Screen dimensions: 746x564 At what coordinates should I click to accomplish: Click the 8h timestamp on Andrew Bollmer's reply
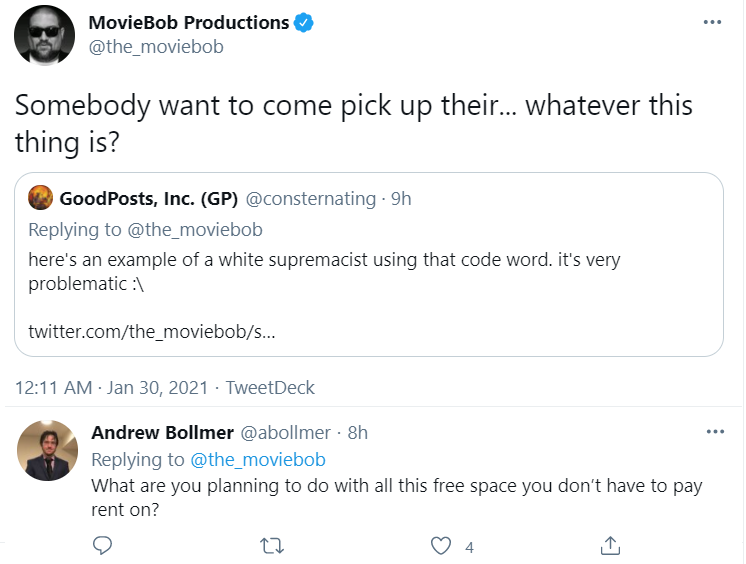tap(358, 433)
